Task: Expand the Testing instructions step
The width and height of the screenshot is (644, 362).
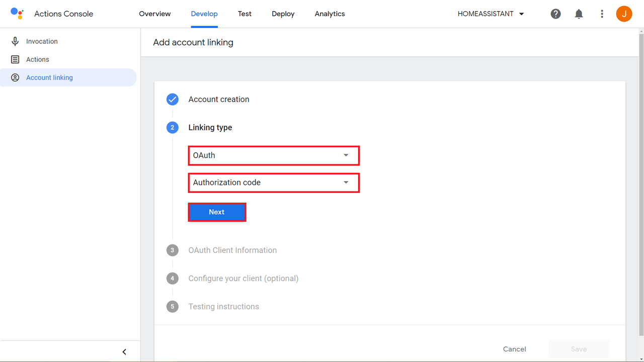Action: pos(224,306)
